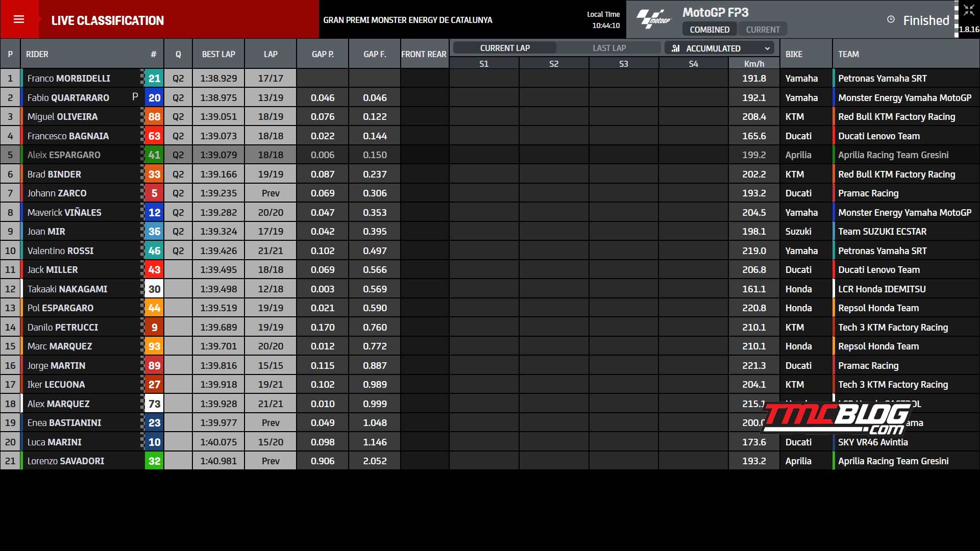The image size is (980, 551).
Task: Select rider Enea BASTIANINI
Action: [64, 423]
